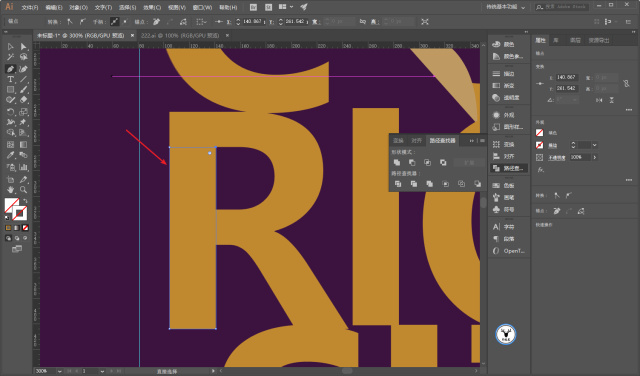Set color to None in toolbar
640x376 pixels.
coord(25,228)
